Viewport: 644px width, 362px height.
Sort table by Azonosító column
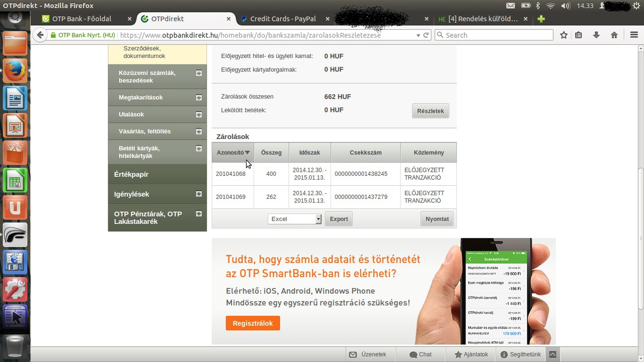click(x=233, y=153)
